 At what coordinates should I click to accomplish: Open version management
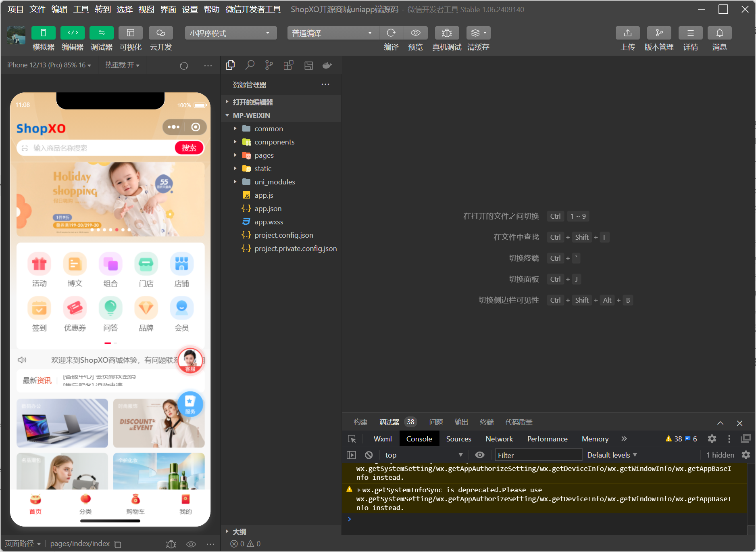point(659,33)
